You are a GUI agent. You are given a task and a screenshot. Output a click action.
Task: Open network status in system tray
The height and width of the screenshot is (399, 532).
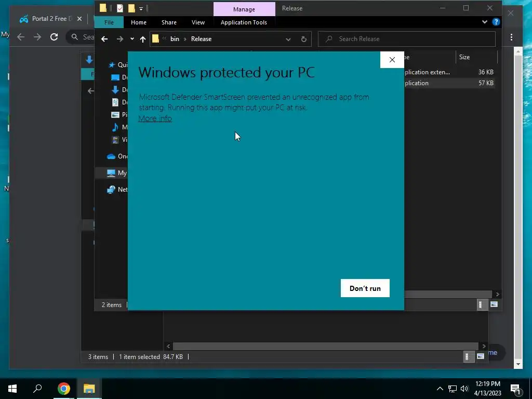coord(453,389)
